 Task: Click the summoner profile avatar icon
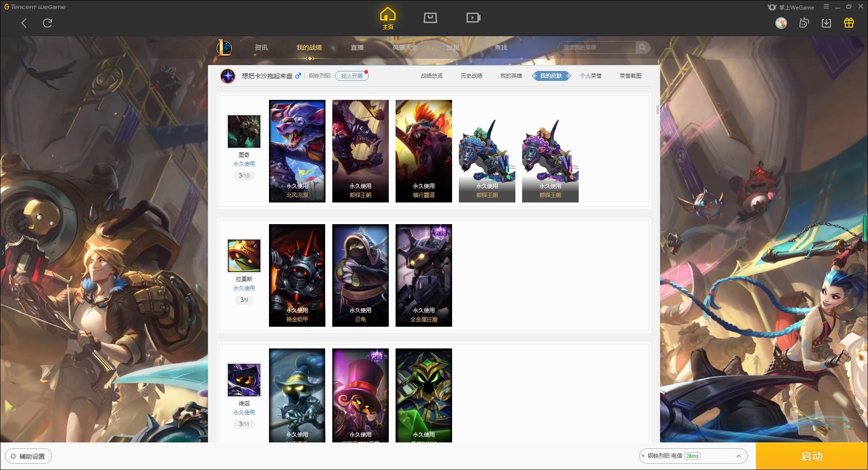[x=228, y=76]
